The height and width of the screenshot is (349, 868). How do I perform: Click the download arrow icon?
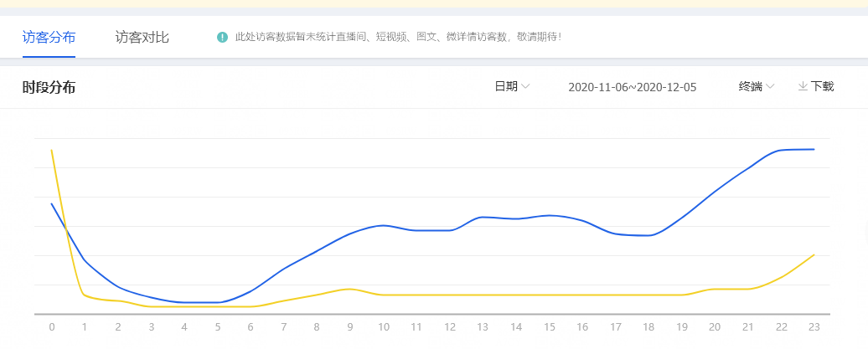[x=803, y=86]
